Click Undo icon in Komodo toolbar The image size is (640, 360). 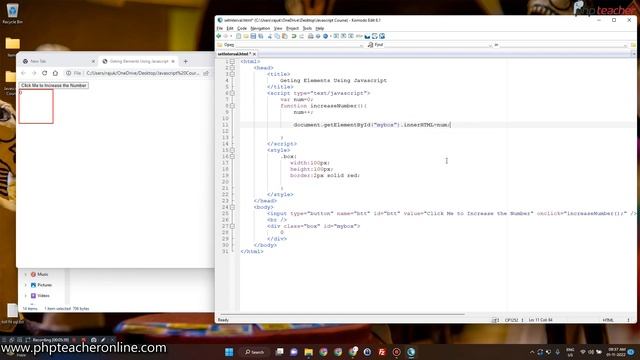[294, 36]
